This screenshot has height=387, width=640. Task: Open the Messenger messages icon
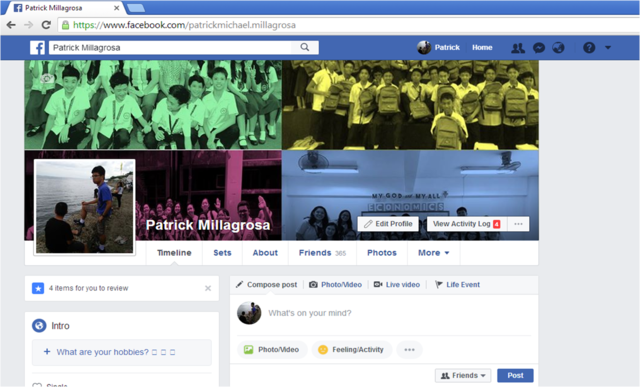pos(539,48)
